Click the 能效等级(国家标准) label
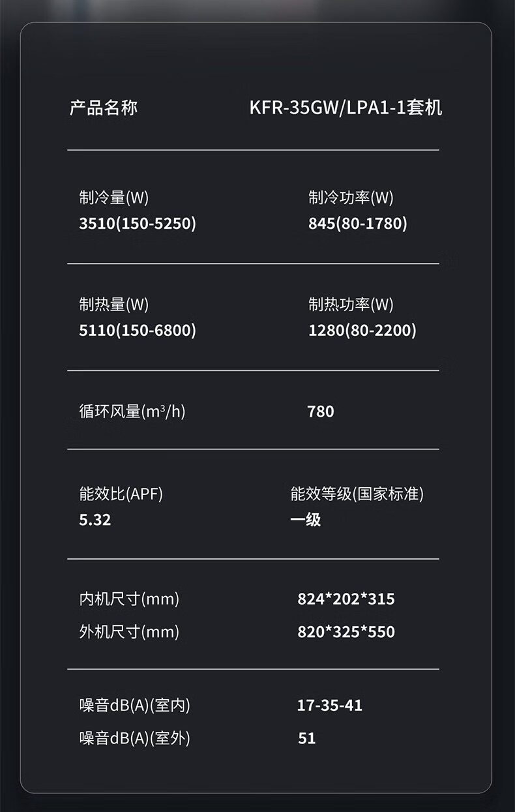The height and width of the screenshot is (812, 515). click(x=357, y=494)
